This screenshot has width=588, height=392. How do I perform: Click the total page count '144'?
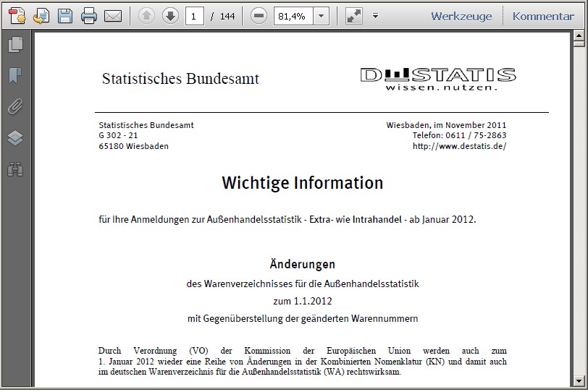point(227,16)
